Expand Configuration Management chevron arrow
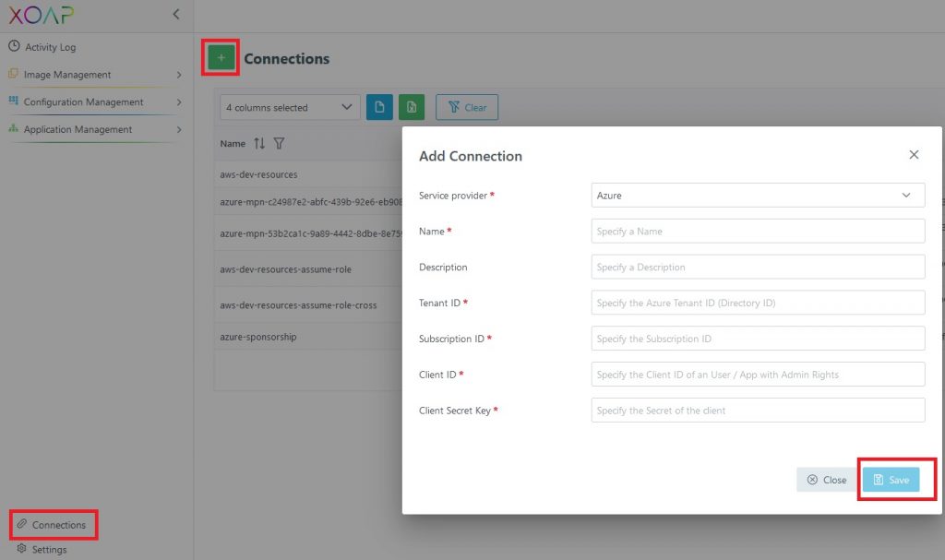This screenshot has width=945, height=560. point(179,101)
